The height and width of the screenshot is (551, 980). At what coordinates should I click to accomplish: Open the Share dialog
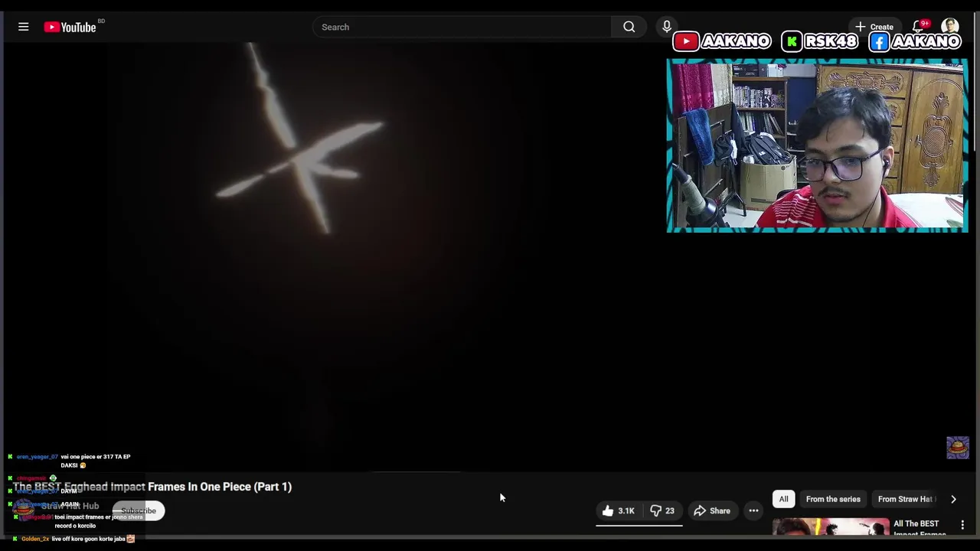712,510
